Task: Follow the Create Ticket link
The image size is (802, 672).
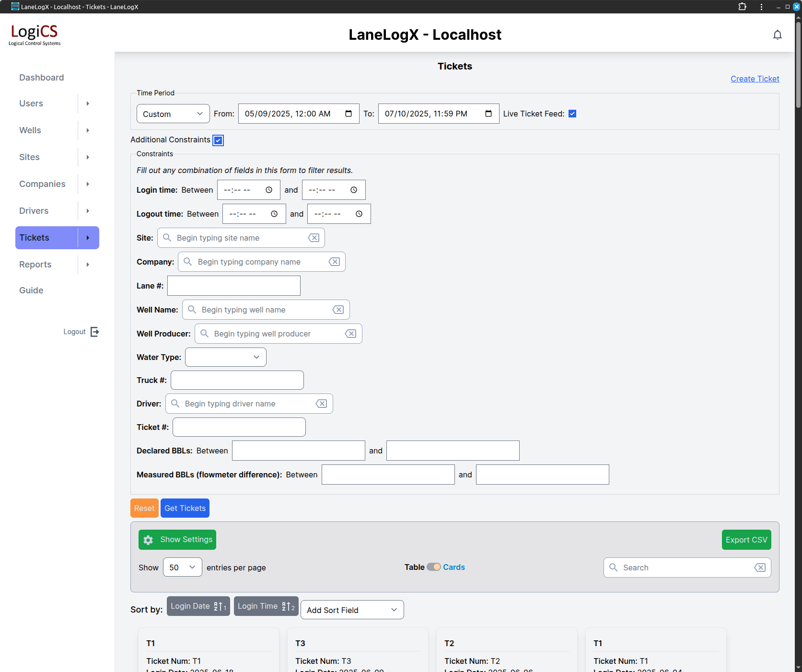Action: point(755,79)
